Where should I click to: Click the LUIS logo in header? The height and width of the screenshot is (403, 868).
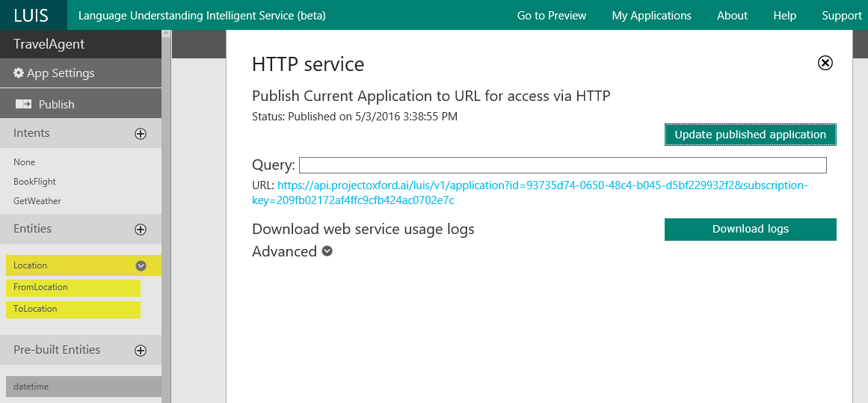click(x=31, y=15)
